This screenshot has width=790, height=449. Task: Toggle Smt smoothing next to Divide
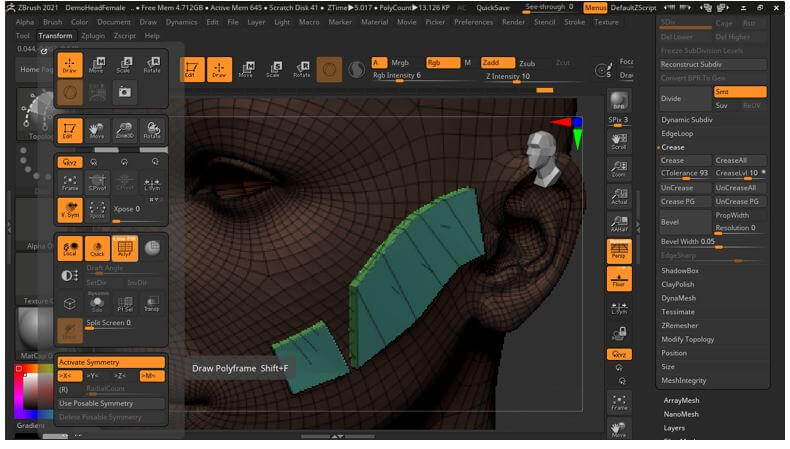point(740,92)
